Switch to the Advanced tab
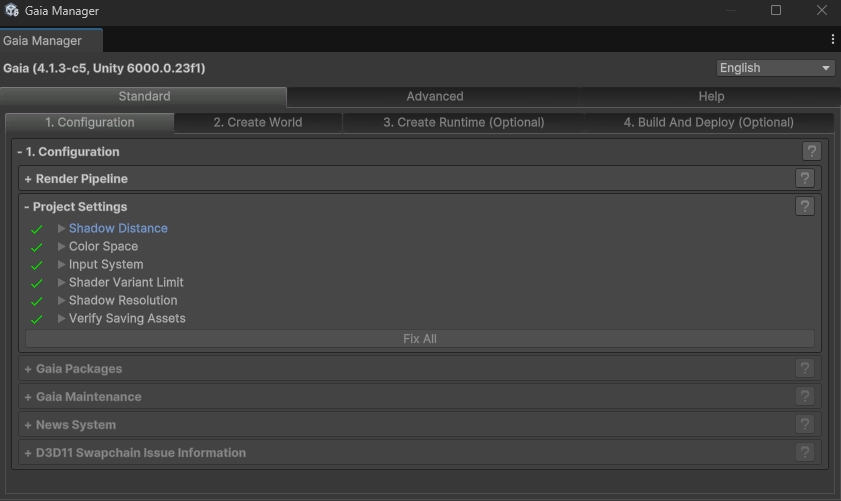This screenshot has height=501, width=841. coord(434,97)
